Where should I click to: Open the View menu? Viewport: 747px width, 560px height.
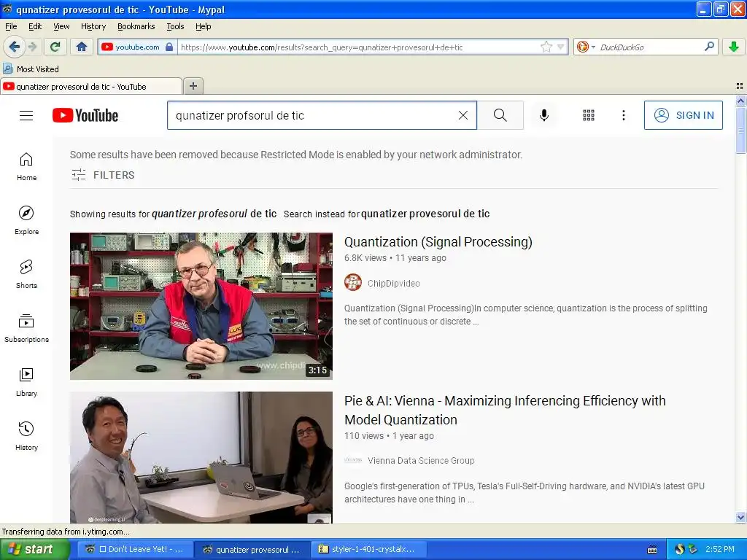[x=61, y=26]
